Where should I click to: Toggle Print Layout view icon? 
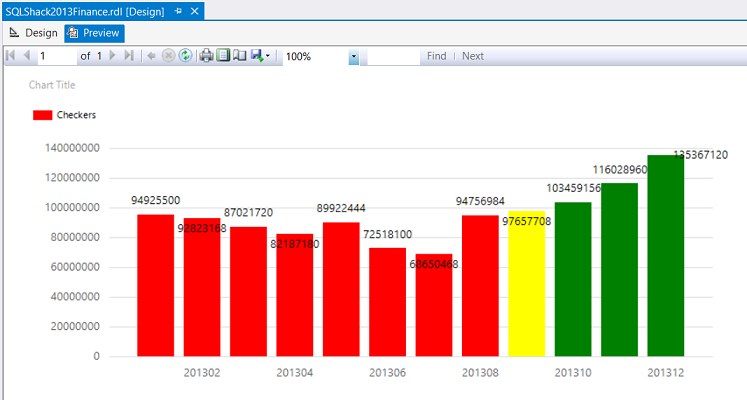[223, 56]
